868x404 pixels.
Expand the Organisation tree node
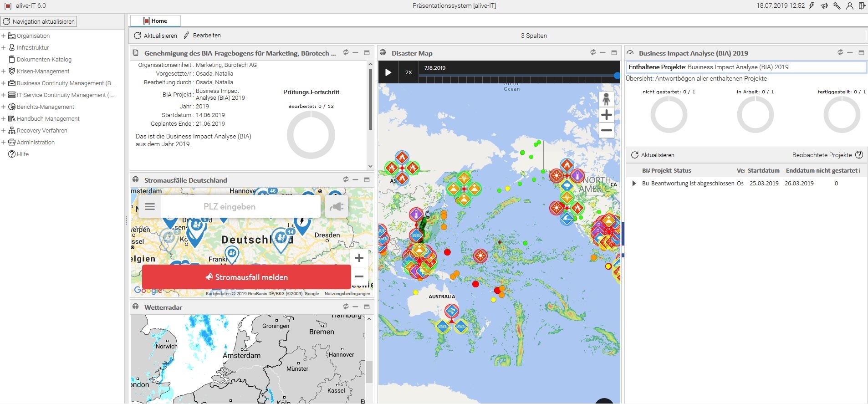point(4,36)
